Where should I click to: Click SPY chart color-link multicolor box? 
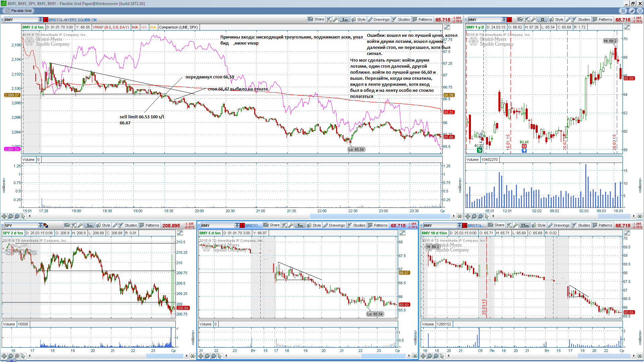click(x=46, y=225)
